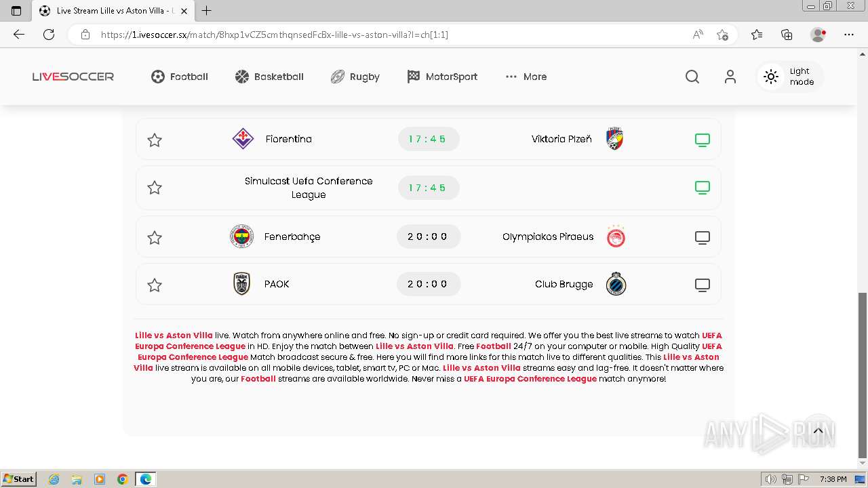Click the scroll-to-top arrow button
The image size is (868, 488).
click(818, 430)
